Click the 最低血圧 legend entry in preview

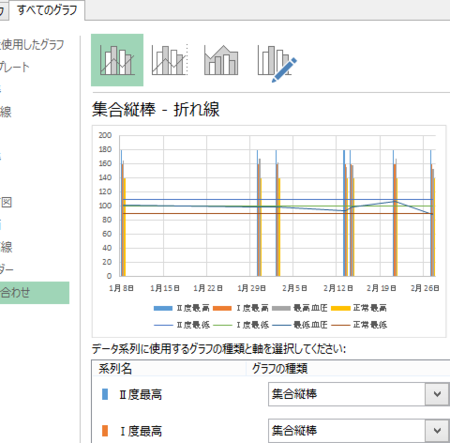coord(300,325)
